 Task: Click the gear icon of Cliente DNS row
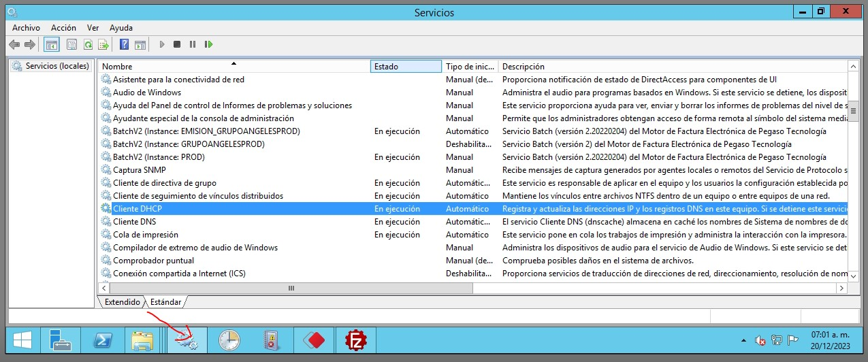click(106, 222)
